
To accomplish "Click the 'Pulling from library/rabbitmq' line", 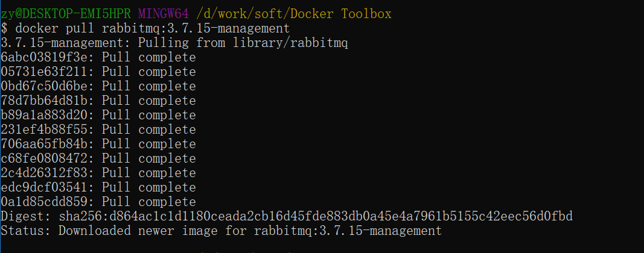I will 243,43.
